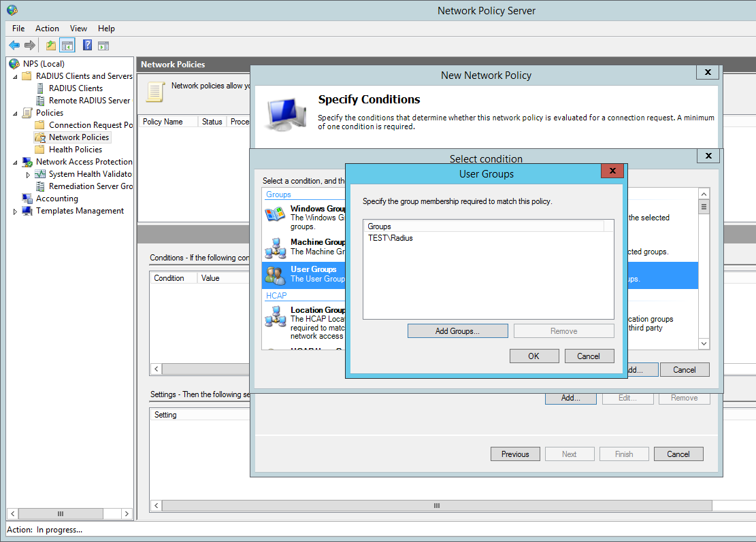Click the System Health Validators icon

41,174
